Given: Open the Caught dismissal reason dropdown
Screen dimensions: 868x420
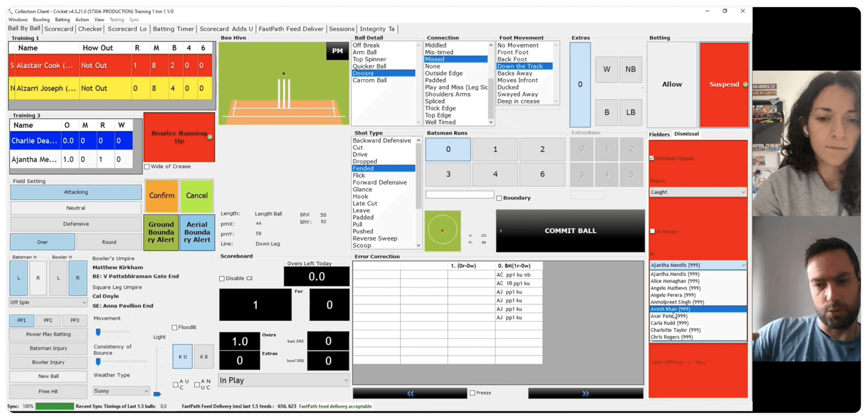Looking at the screenshot, I should click(x=697, y=192).
